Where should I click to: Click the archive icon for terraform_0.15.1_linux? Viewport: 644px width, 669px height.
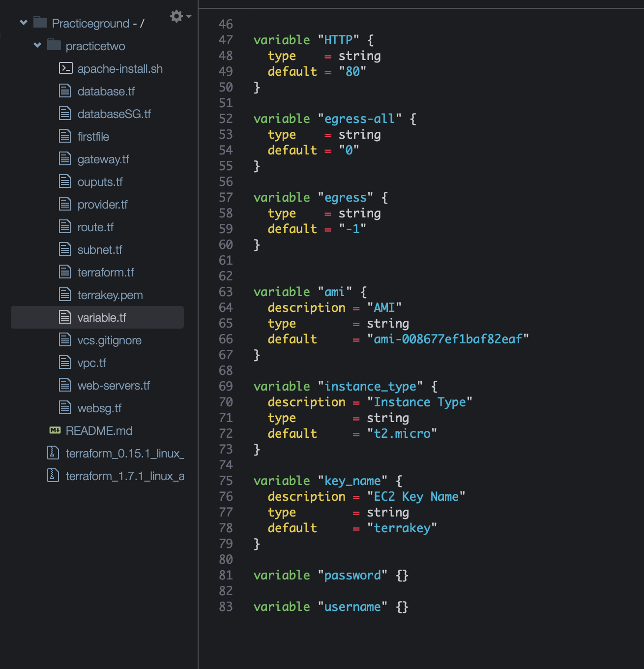tap(52, 453)
